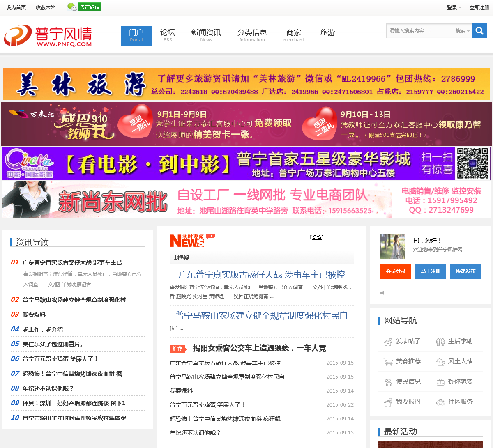
Task: Click the 找你想要 icon
Action: pos(440,382)
